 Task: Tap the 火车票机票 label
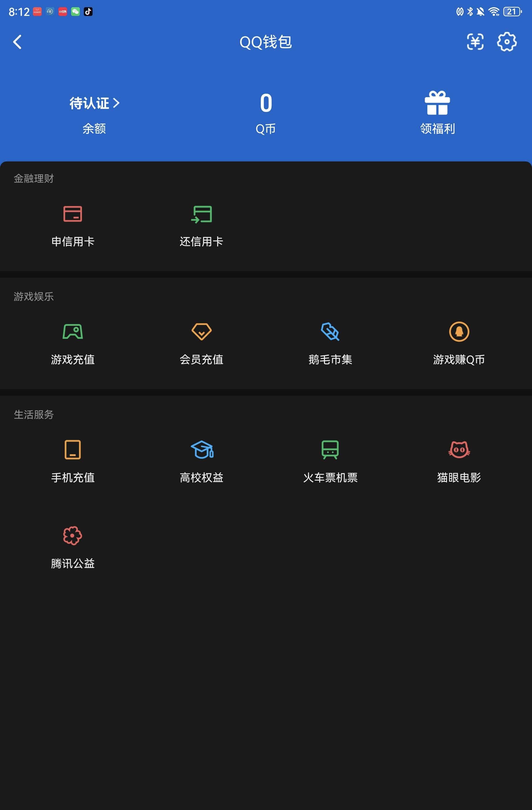[x=330, y=478]
